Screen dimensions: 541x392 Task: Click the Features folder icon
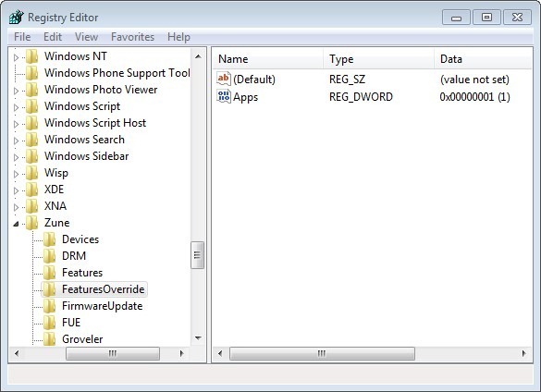[50, 272]
